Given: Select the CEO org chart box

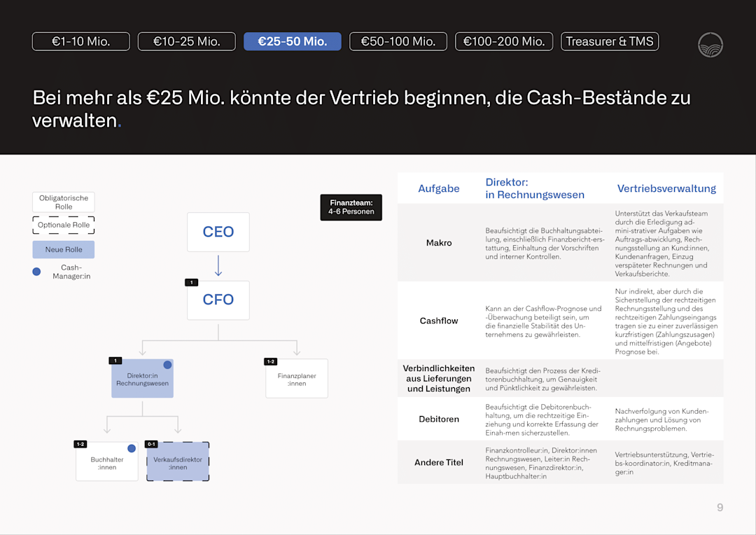Looking at the screenshot, I should pos(218,232).
